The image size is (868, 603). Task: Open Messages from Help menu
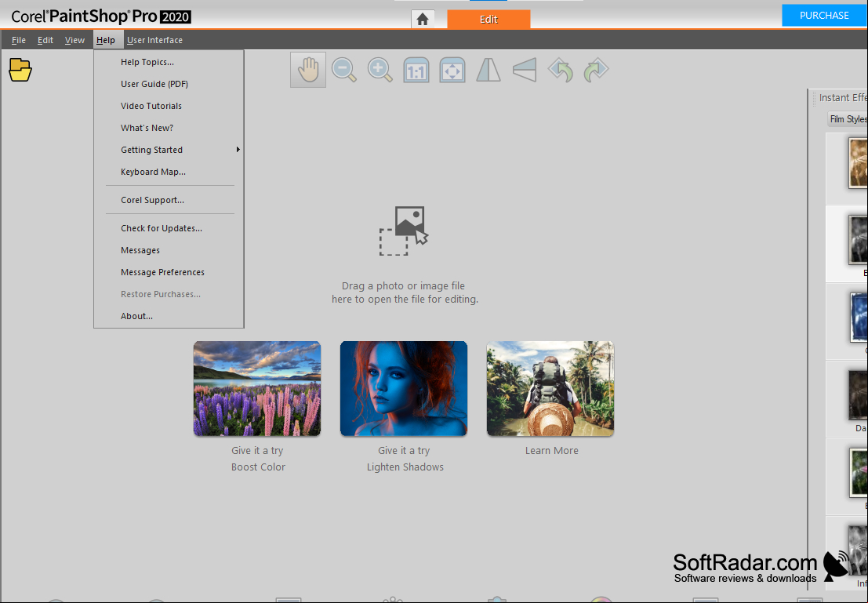(x=169, y=250)
